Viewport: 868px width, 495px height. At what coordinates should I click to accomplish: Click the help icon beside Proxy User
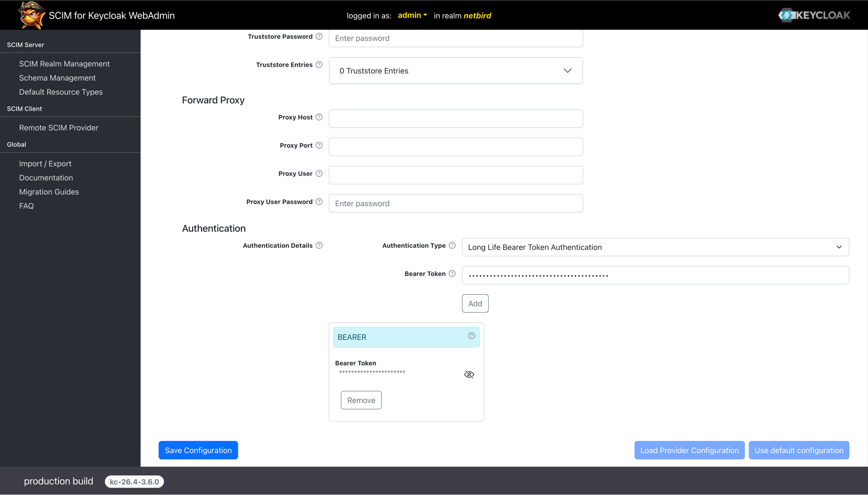tap(319, 174)
